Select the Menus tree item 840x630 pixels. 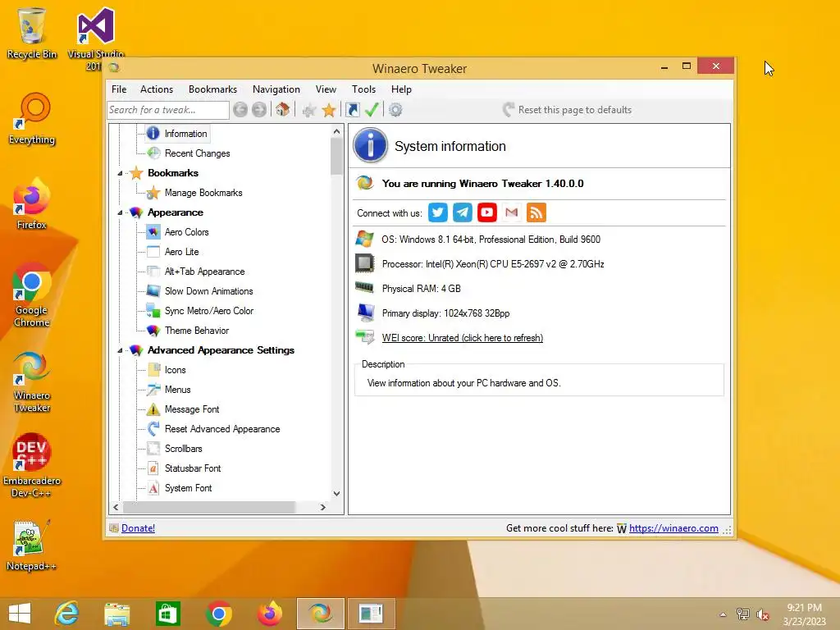point(177,390)
